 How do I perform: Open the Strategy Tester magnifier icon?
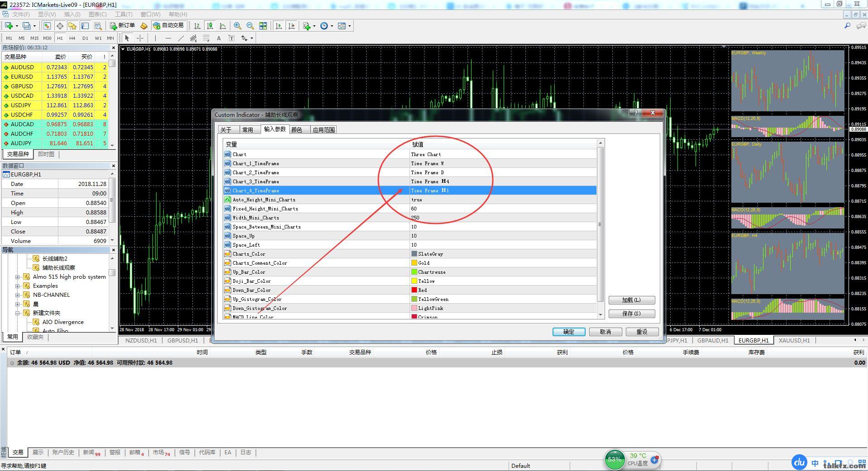98,26
